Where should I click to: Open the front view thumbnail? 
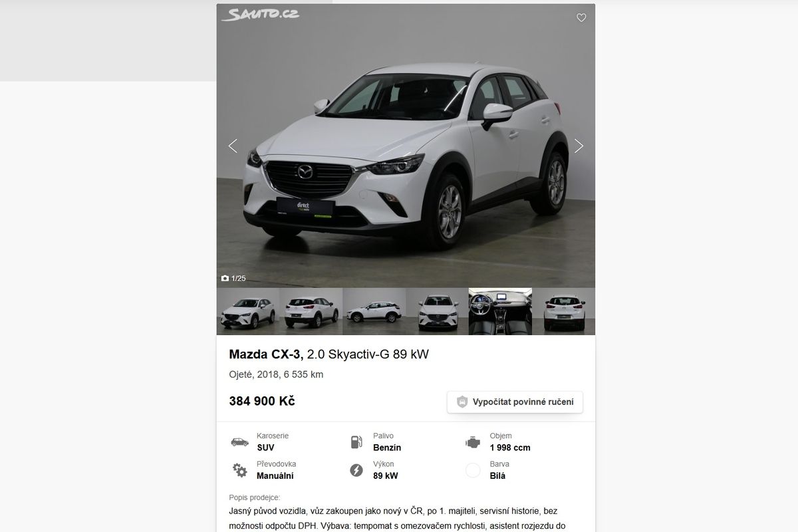(438, 311)
